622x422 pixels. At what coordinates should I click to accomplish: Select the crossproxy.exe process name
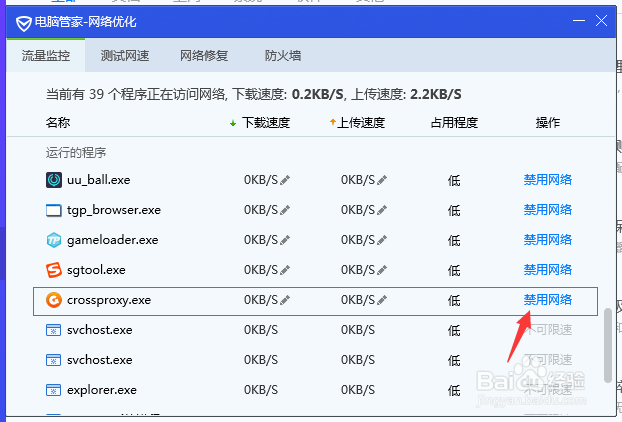coord(109,300)
